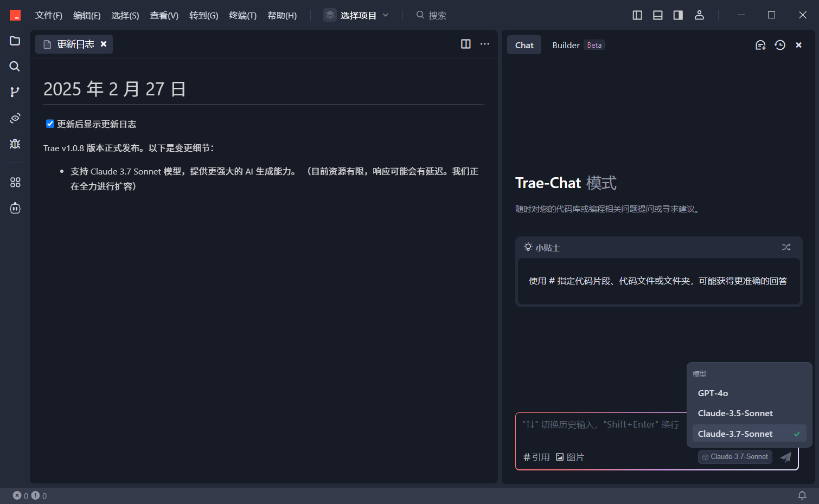This screenshot has width=819, height=504.
Task: Switch to the Chat tab
Action: pyautogui.click(x=524, y=45)
